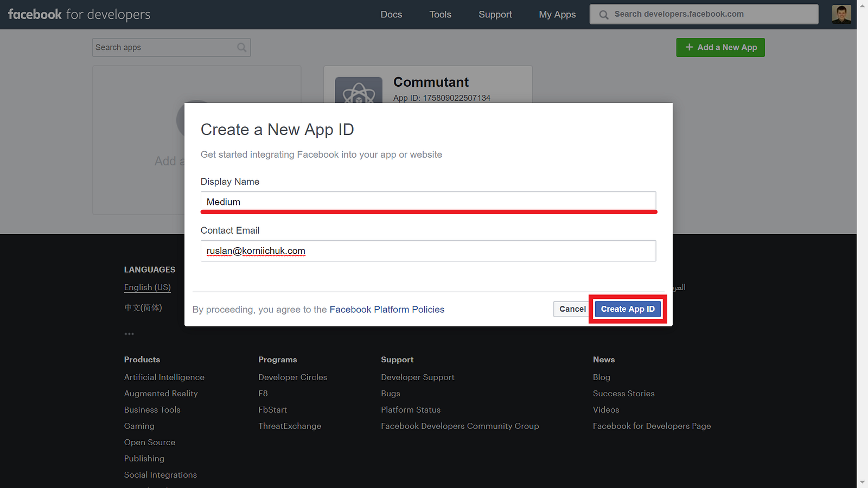Click the Search apps magnifier icon

(x=242, y=48)
